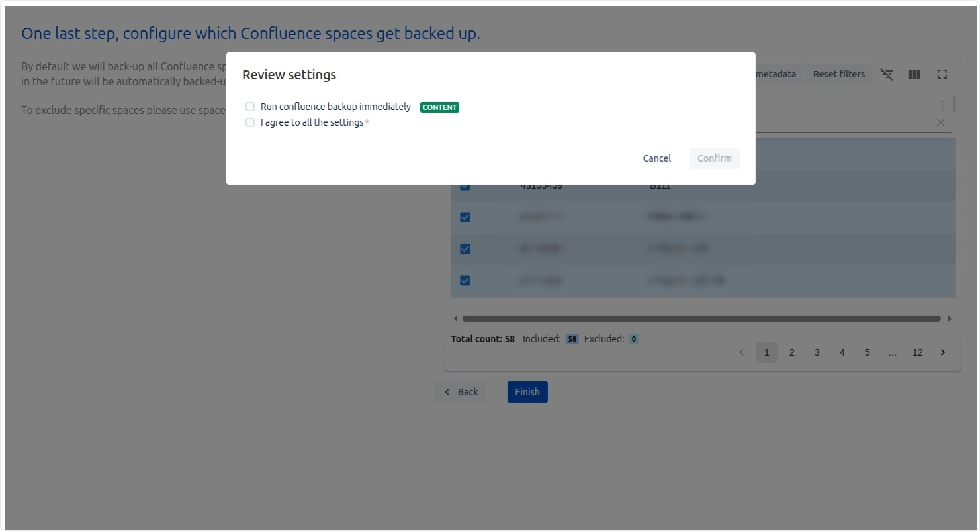Toggle full screen table view

point(942,75)
